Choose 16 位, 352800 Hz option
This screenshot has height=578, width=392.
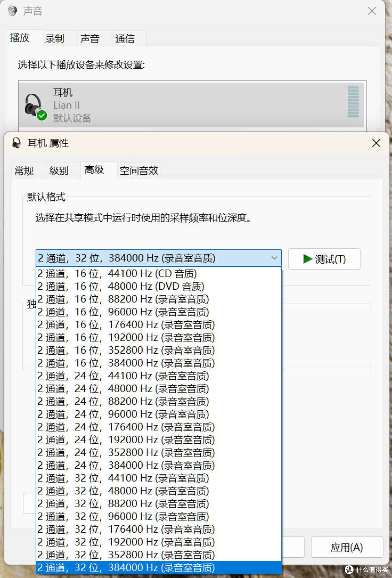click(159, 350)
